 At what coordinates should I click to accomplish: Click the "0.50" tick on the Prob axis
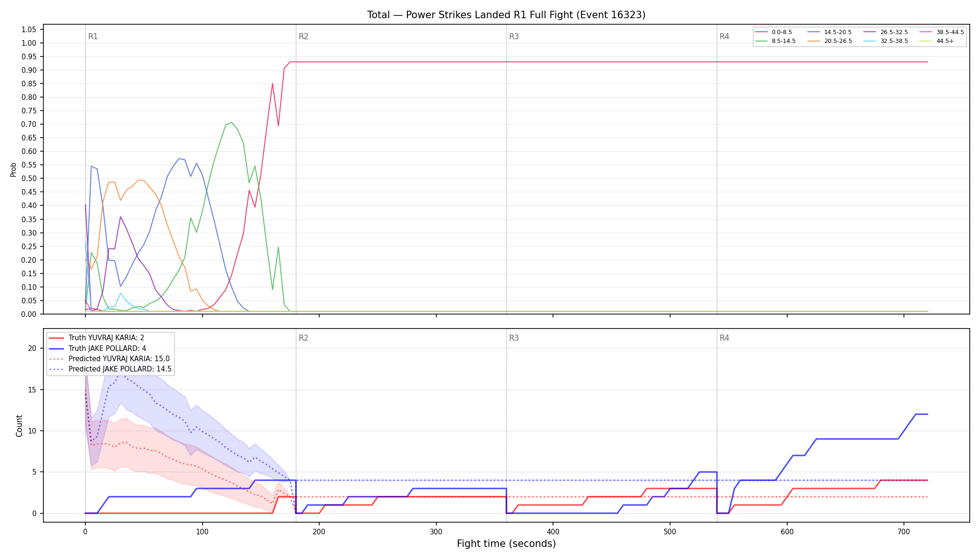[29, 178]
